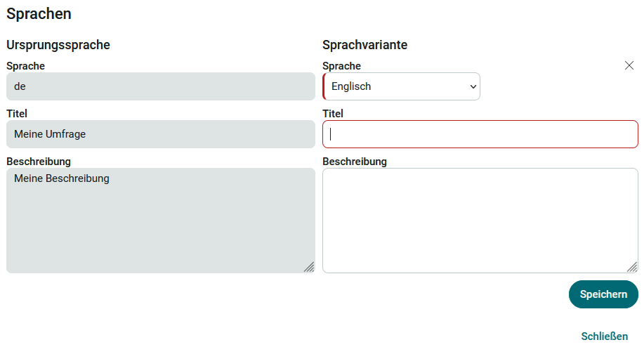Click the Titel label under Ursprungssprache
This screenshot has width=644, height=347.
tap(17, 113)
